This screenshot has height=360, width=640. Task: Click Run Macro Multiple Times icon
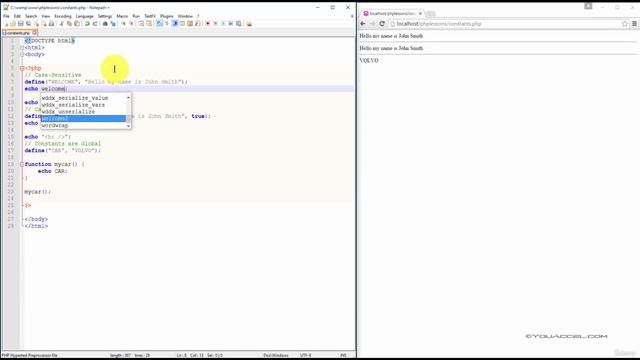pyautogui.click(x=231, y=24)
